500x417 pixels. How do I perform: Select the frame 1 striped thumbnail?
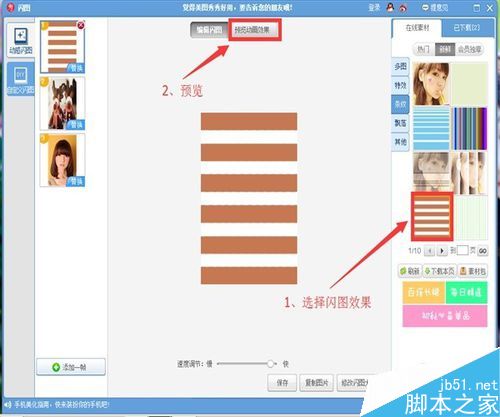[62, 47]
